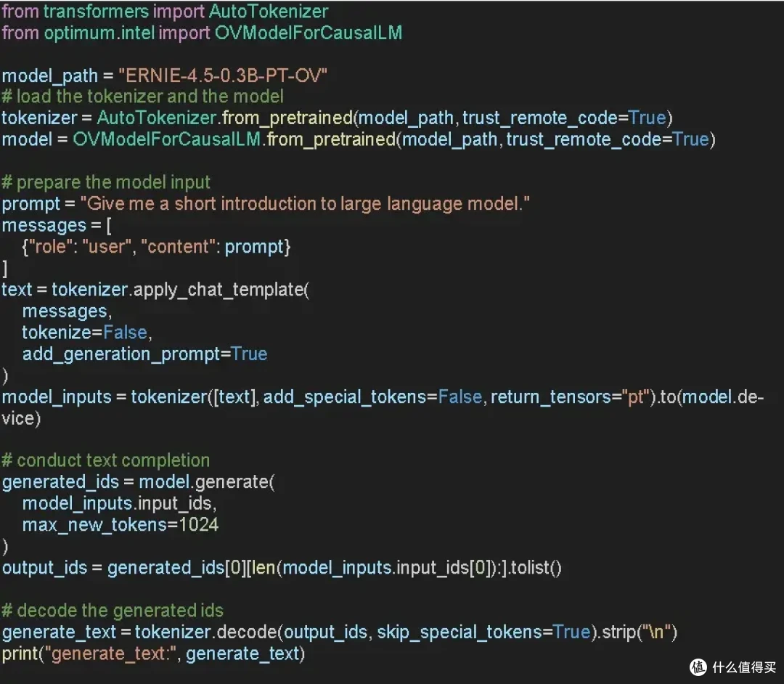
Task: Click the comment '# conduct text completion'
Action: point(105,460)
